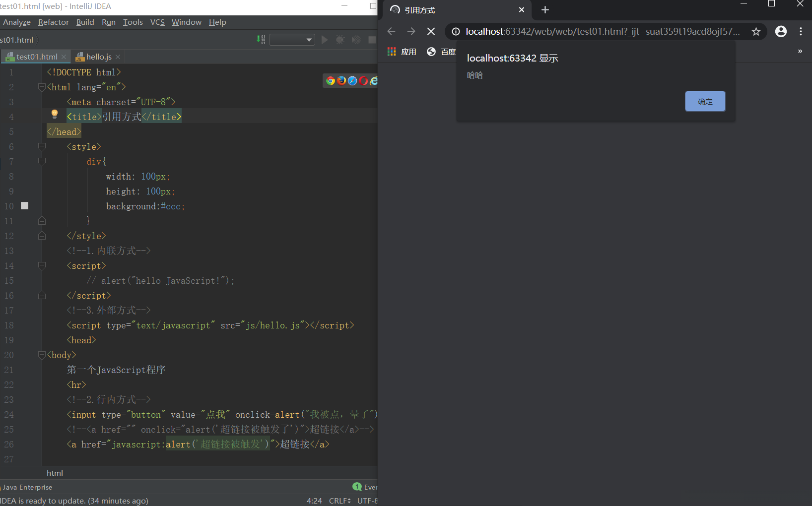
Task: Switch to the hello.js editor tab
Action: pos(98,57)
